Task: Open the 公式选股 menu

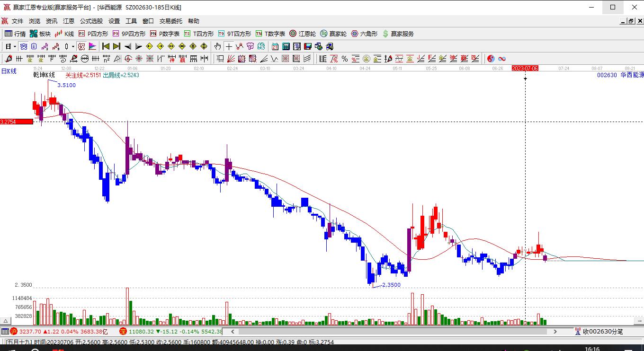Action: 91,21
